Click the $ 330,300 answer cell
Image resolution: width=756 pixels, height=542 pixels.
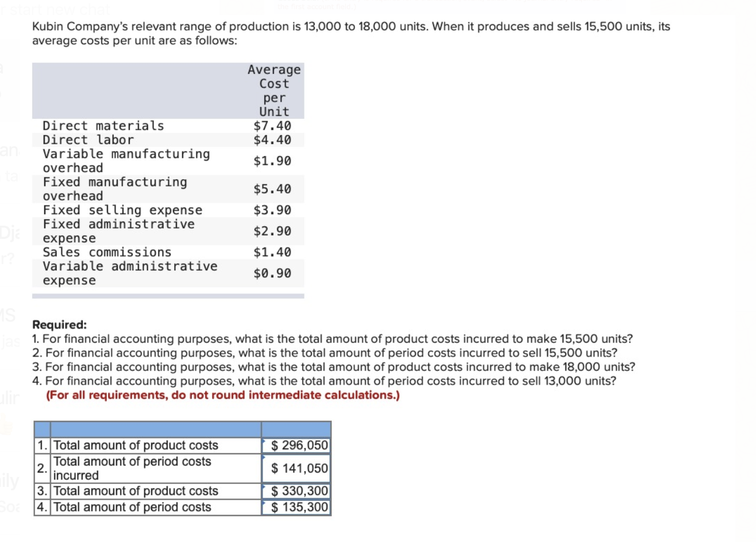coord(296,491)
